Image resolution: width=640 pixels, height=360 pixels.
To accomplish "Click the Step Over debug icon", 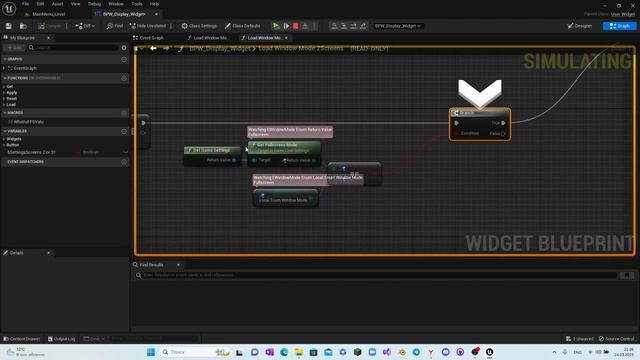I will 353,26.
